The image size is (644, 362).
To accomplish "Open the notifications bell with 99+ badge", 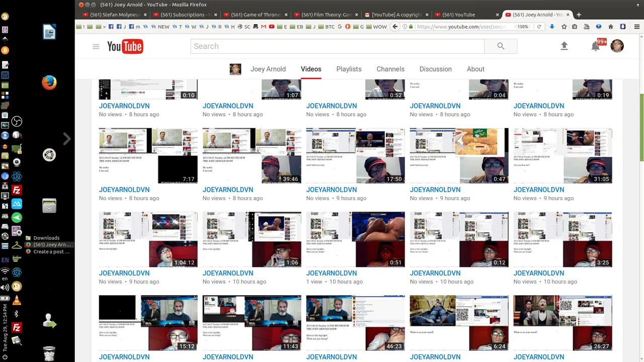I will coord(596,46).
